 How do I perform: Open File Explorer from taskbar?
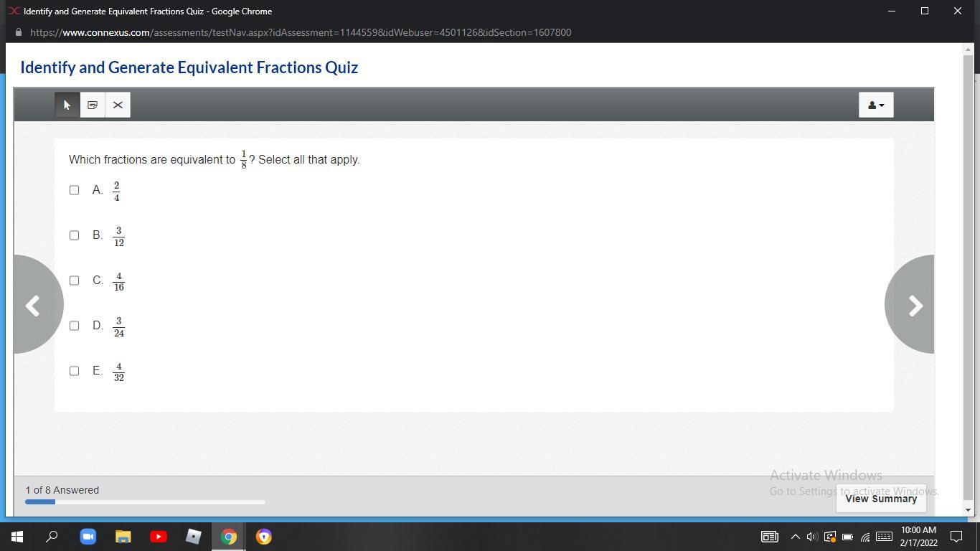[123, 537]
